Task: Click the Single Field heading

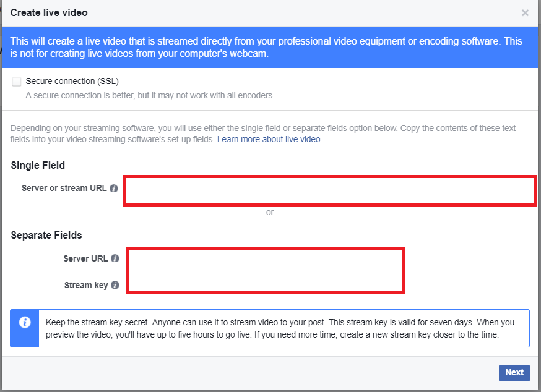Action: tap(38, 166)
